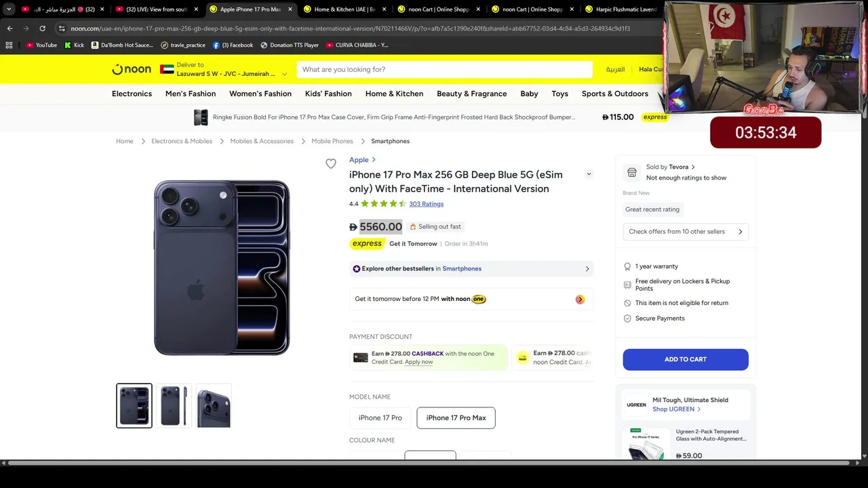Open the Donation TTS Player bookmark
Screen dimensions: 868x488
coord(290,45)
